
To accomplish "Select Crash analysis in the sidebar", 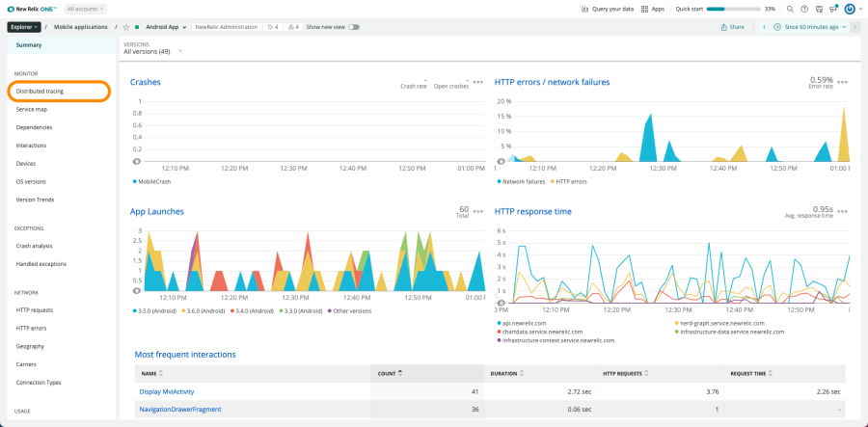I will [x=34, y=246].
